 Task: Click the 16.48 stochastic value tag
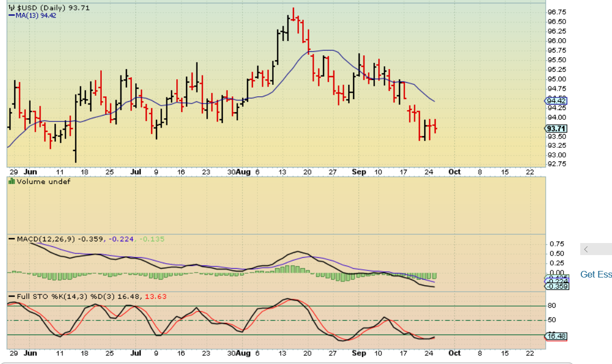coord(557,336)
